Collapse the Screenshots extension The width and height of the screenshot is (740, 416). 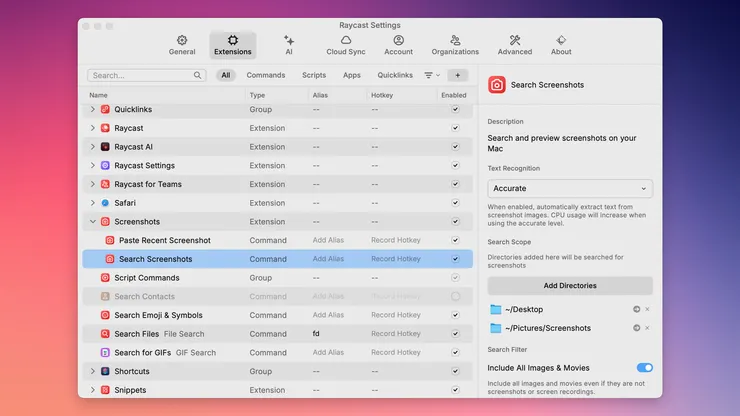tap(92, 221)
